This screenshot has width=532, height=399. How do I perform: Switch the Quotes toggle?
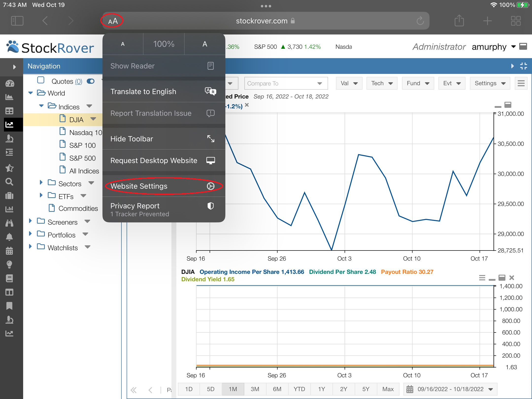pyautogui.click(x=91, y=81)
